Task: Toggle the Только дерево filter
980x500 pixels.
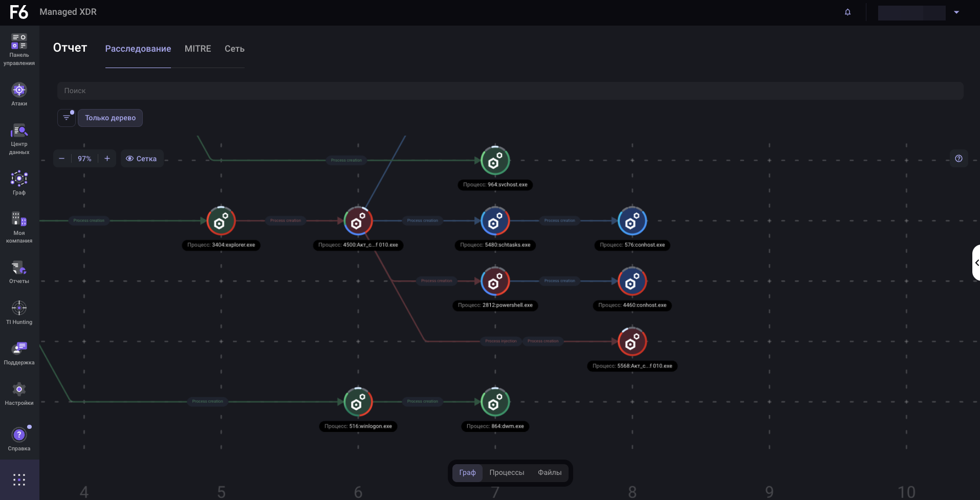Action: click(110, 118)
